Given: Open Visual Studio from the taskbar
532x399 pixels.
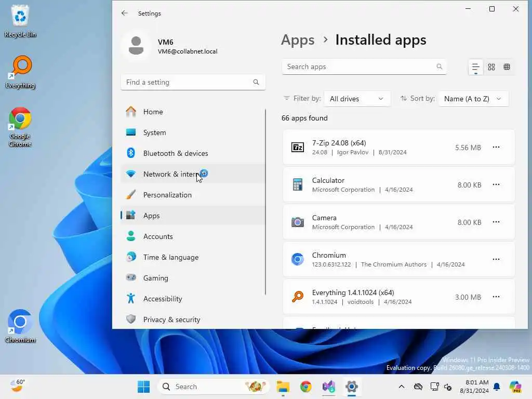Looking at the screenshot, I should [x=329, y=387].
